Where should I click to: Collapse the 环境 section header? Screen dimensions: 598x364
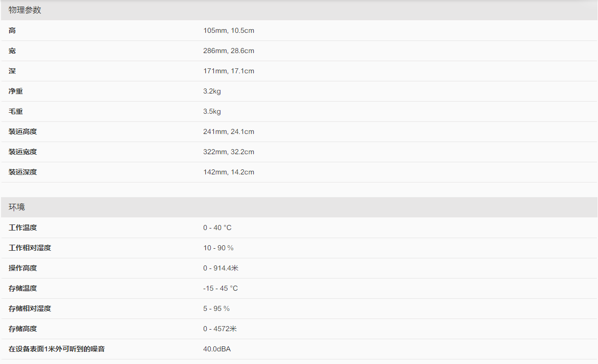(x=17, y=207)
